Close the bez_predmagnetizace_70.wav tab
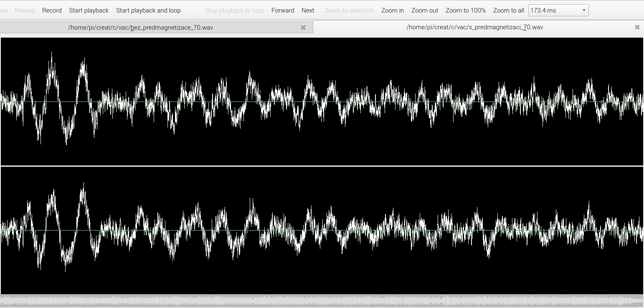Image resolution: width=644 pixels, height=308 pixels. click(303, 28)
